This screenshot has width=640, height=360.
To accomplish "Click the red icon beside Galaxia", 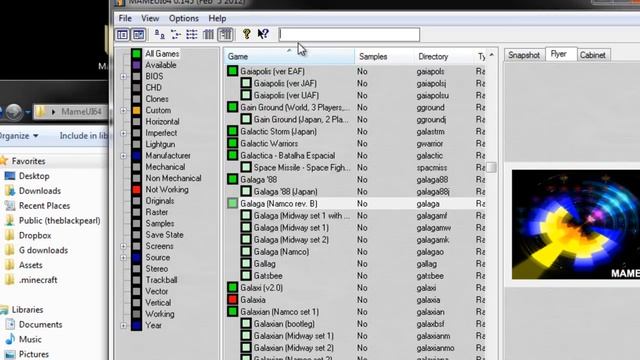I will 233,300.
